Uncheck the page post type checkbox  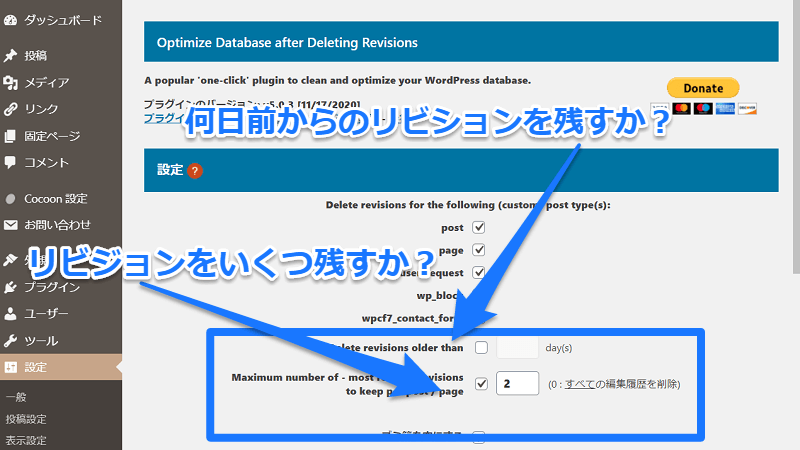point(478,249)
